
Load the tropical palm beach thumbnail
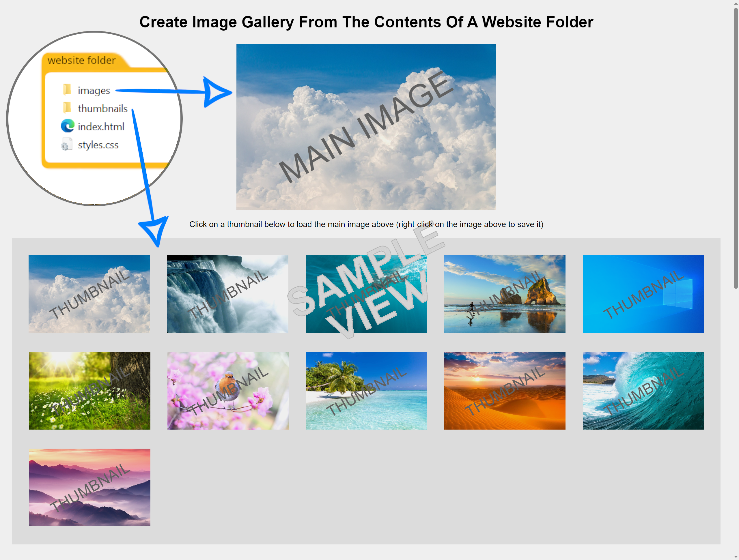[366, 390]
